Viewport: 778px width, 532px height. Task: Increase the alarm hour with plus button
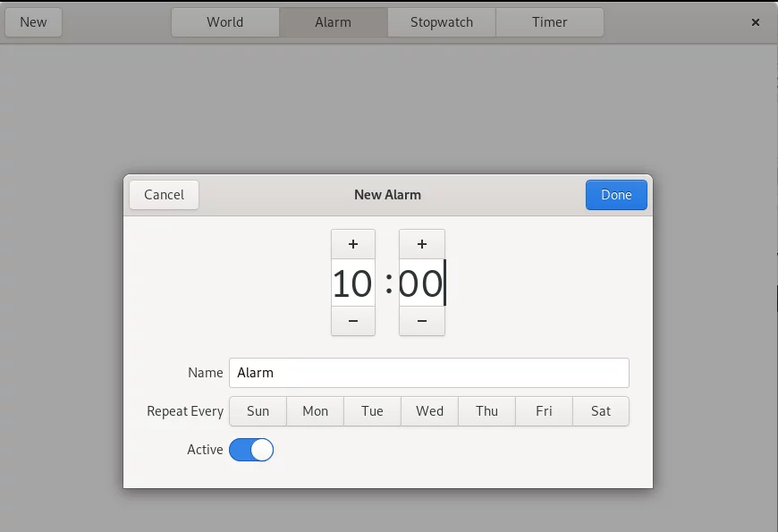(352, 244)
